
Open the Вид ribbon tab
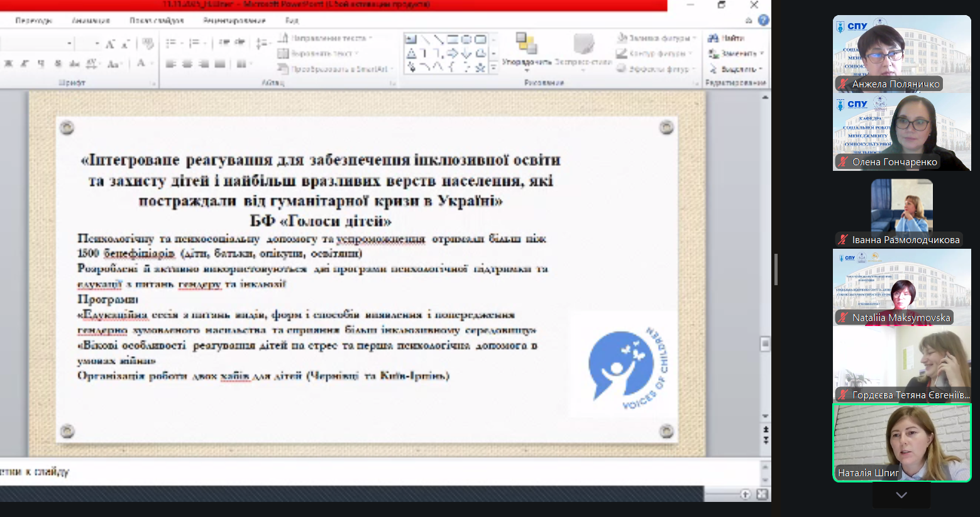click(292, 21)
